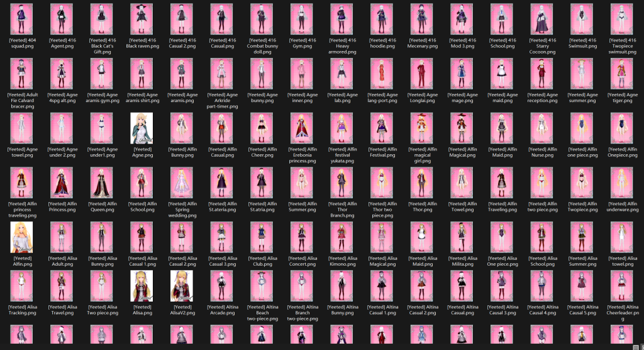The height and width of the screenshot is (350, 644).
Task: Pick the Alfin Spring wedding.png thumbnail
Action: coord(182,183)
